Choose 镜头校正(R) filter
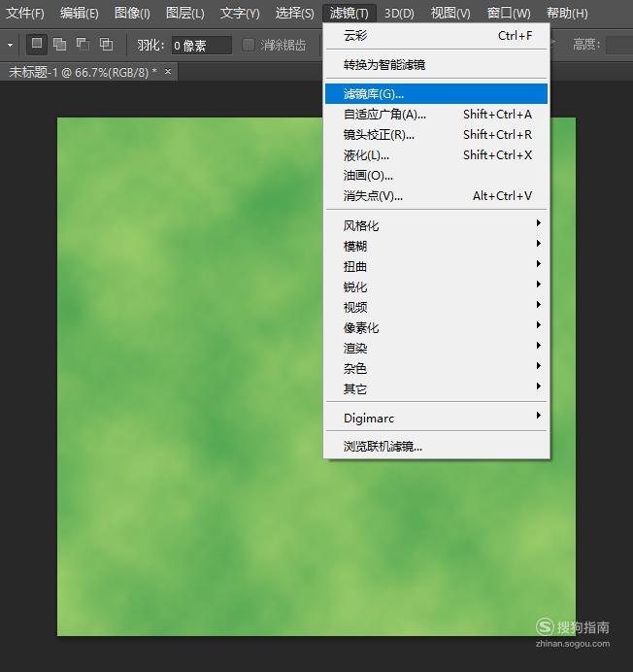Screen dimensions: 633x672 coord(436,135)
